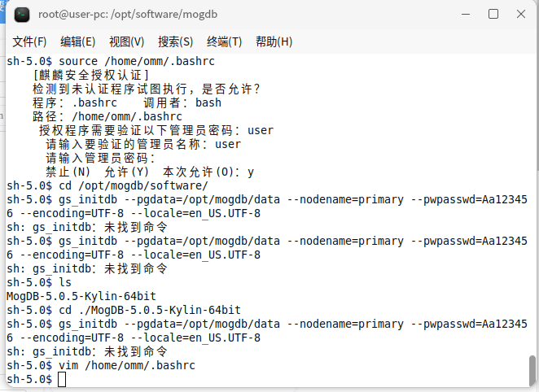Click the 麒麟安全授权认证 header line
The height and width of the screenshot is (392, 539).
coord(91,75)
